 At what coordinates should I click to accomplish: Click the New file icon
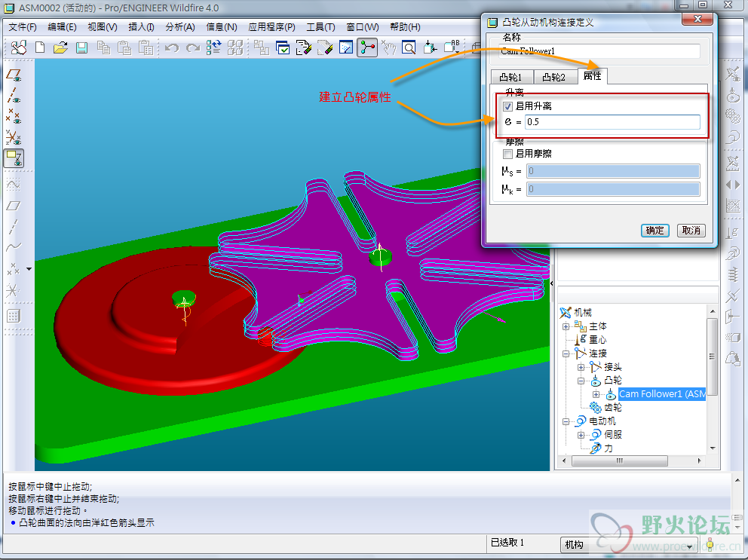pos(40,47)
